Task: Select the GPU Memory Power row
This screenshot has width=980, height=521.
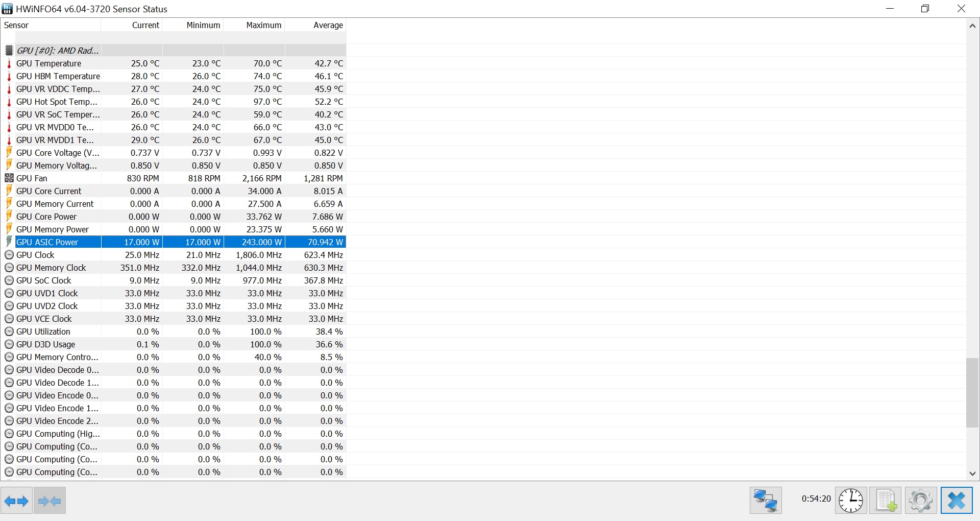Action: point(174,229)
